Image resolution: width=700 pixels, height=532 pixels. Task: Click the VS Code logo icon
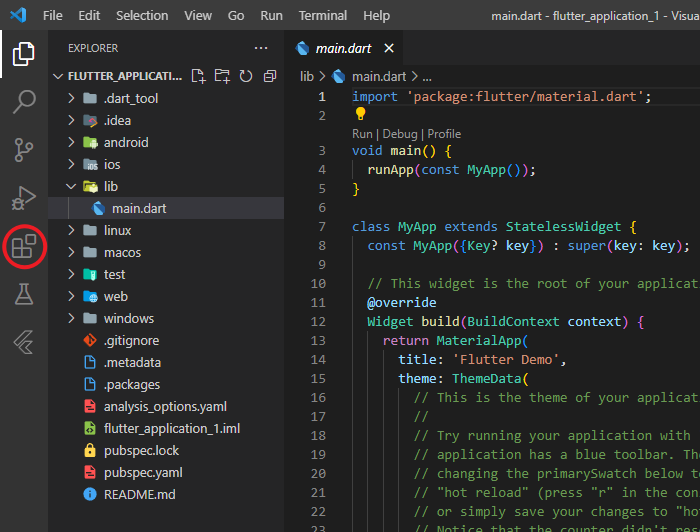click(x=18, y=15)
